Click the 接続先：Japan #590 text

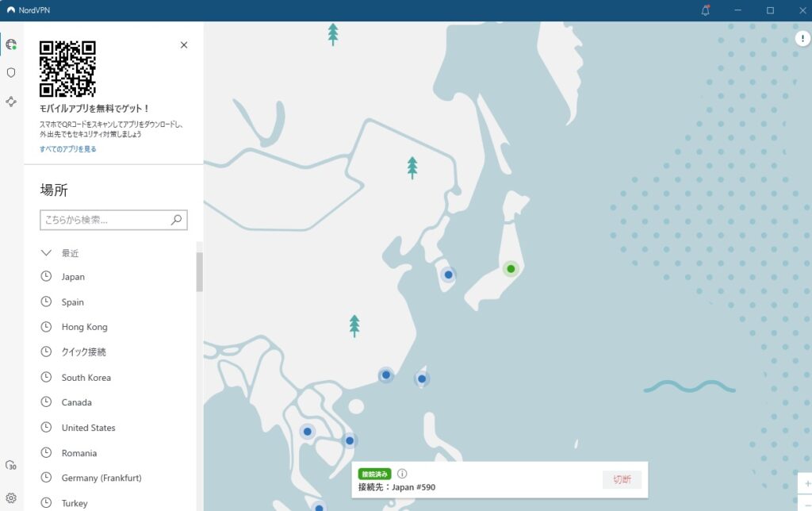point(396,487)
